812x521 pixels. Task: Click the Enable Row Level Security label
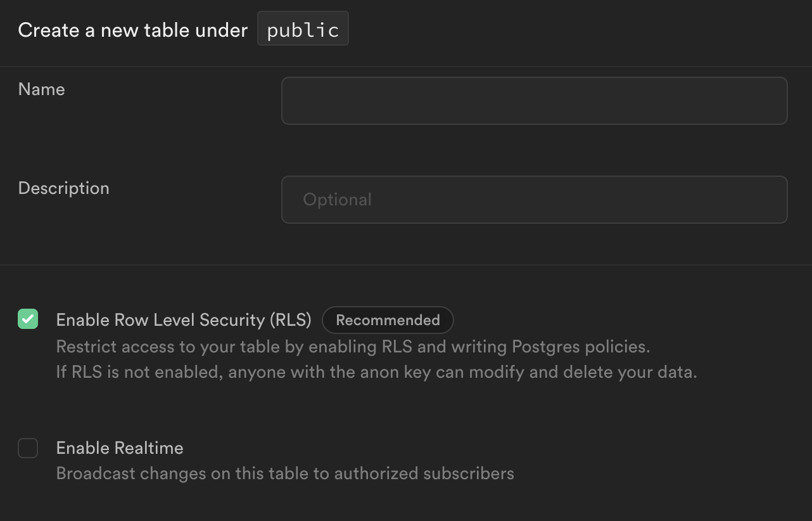(184, 320)
